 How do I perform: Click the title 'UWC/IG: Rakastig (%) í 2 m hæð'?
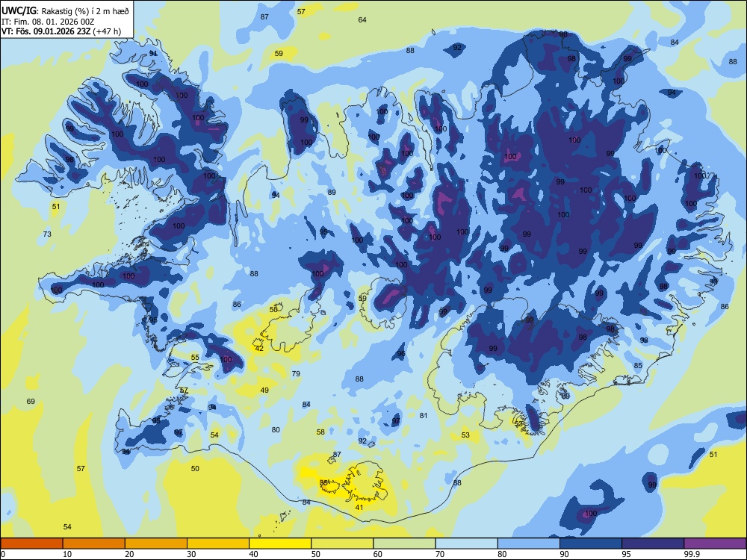[65, 11]
